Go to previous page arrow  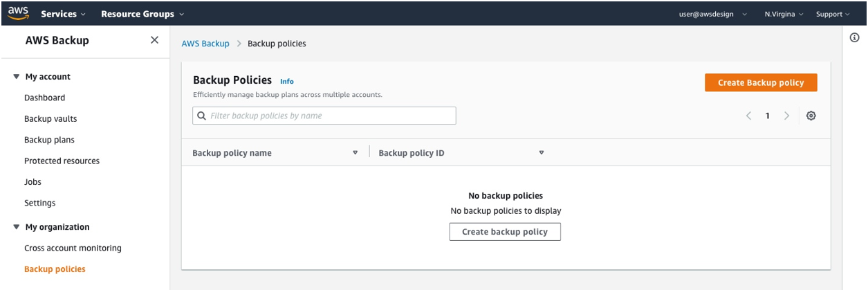tap(749, 116)
